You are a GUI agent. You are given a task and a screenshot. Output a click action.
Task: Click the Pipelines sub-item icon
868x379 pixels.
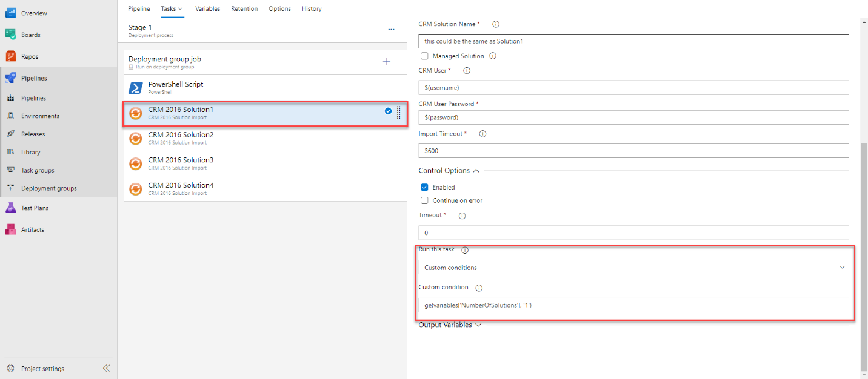point(10,97)
